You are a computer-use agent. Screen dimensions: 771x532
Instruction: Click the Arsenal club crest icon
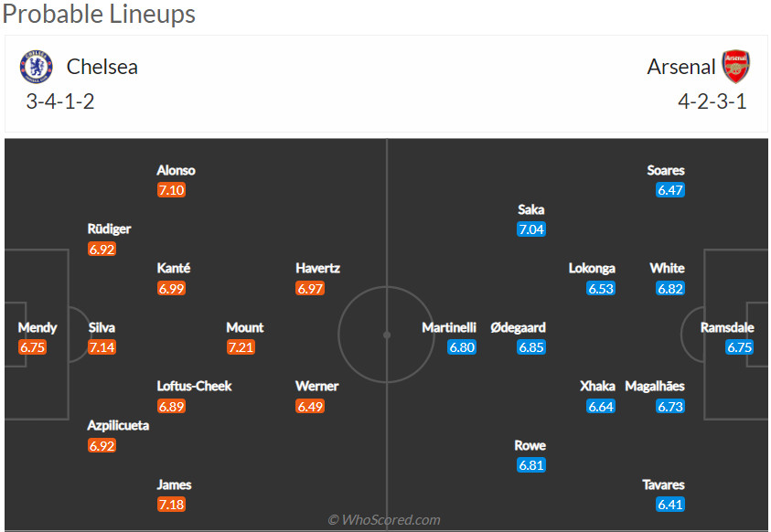[735, 67]
